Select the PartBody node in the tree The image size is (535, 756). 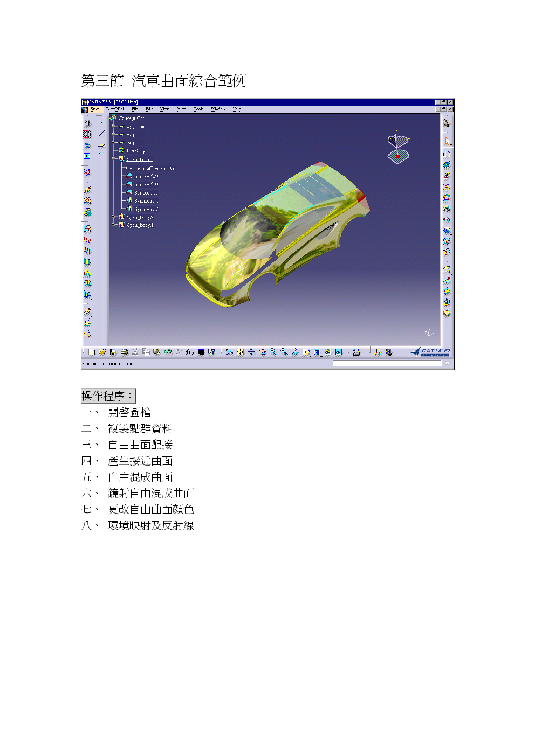[x=135, y=151]
